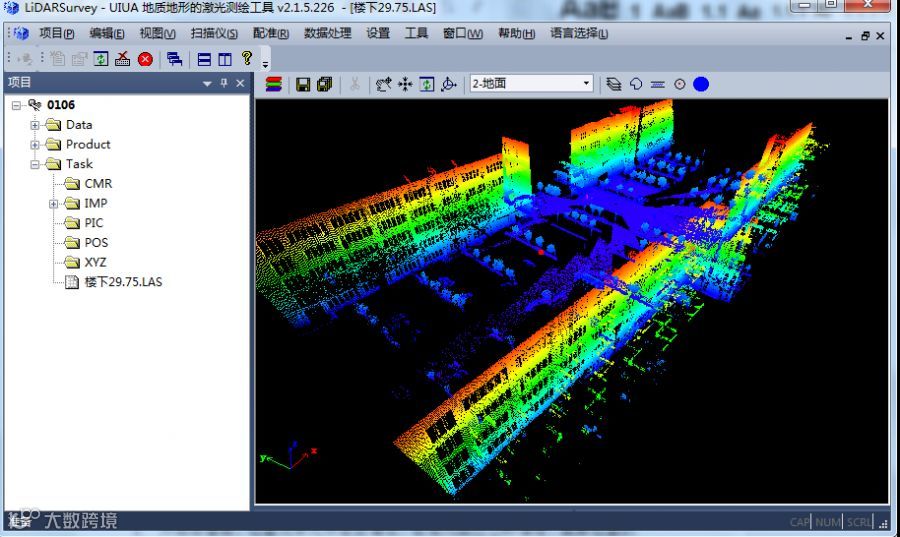Click the single floppy disk save icon
The height and width of the screenshot is (537, 900).
tap(303, 84)
